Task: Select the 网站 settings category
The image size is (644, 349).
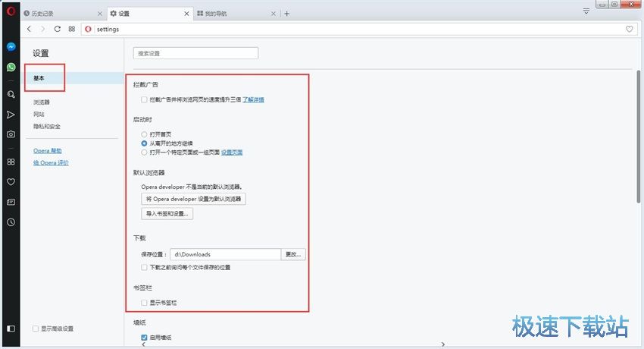Action: click(39, 115)
